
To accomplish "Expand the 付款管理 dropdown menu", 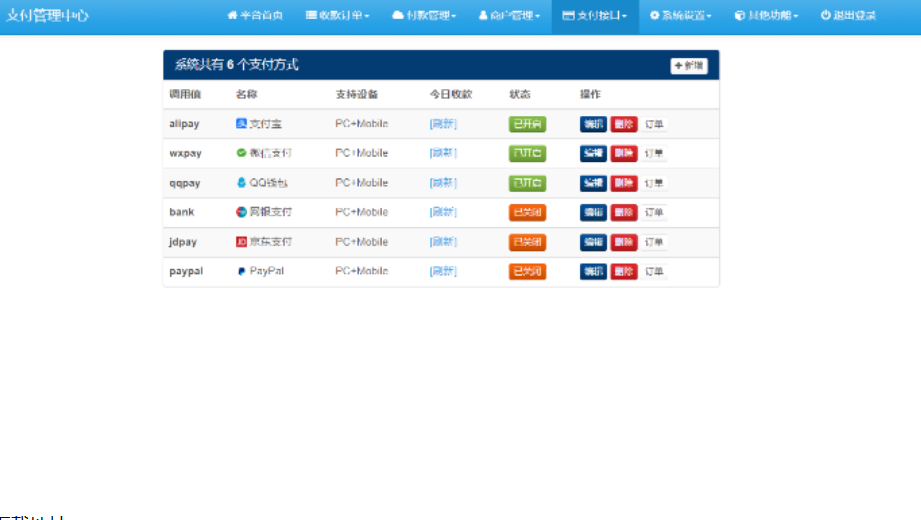I will click(424, 16).
